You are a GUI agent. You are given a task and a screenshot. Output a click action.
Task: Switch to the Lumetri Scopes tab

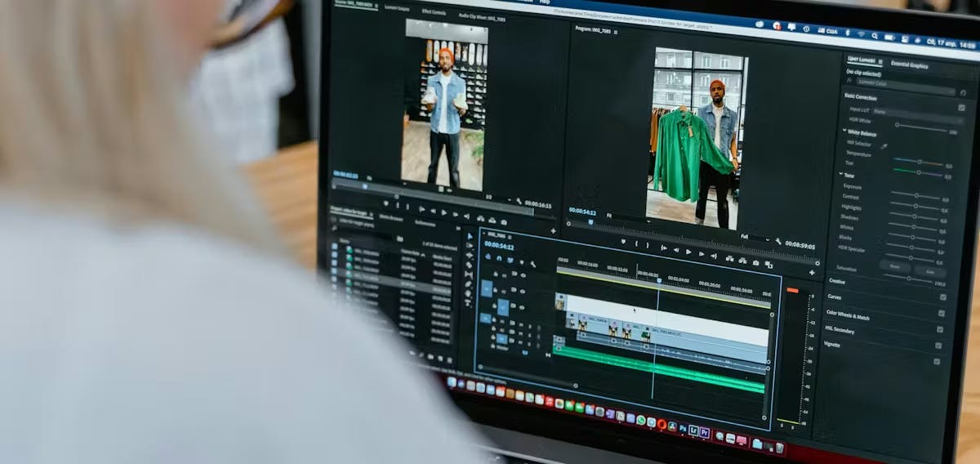click(x=397, y=8)
